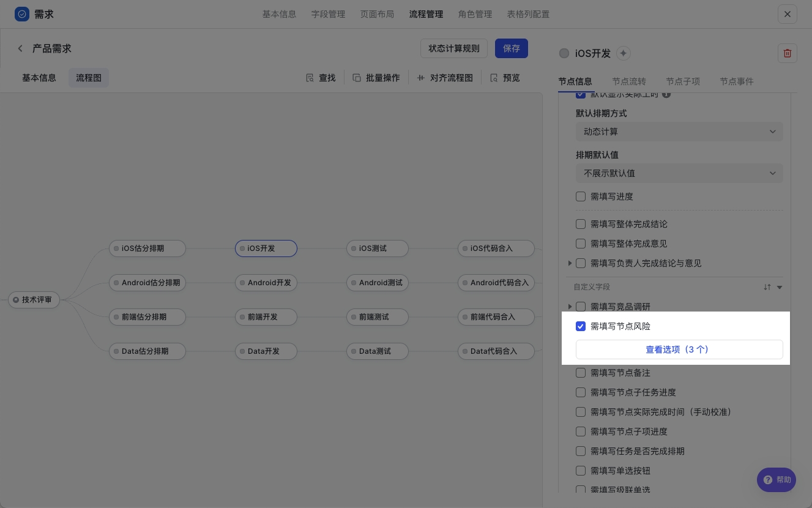
Task: Open 角色管理 top navigation tab
Action: (x=475, y=14)
